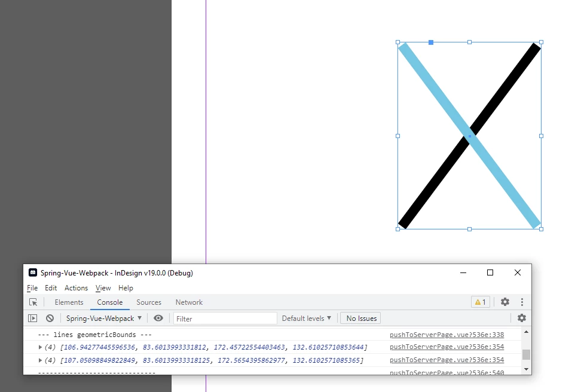The width and height of the screenshot is (581, 392).
Task: Click the top-center selection handle
Action: [469, 42]
